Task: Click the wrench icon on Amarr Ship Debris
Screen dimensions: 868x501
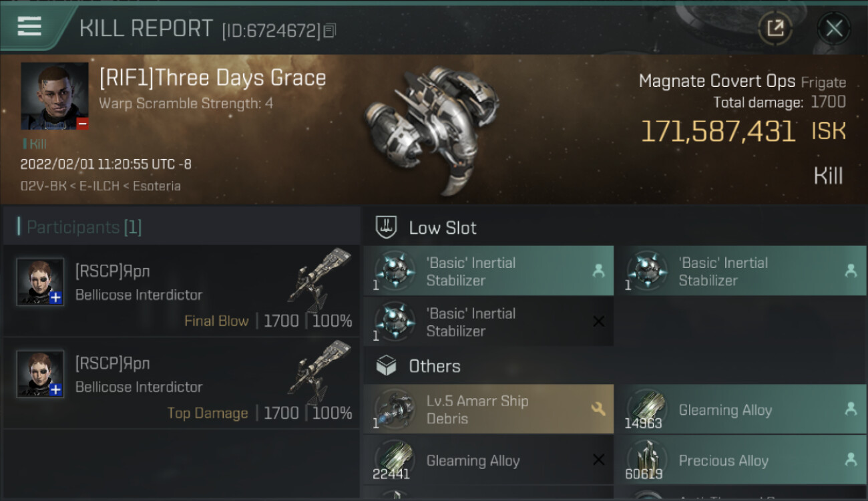Action: click(x=598, y=409)
